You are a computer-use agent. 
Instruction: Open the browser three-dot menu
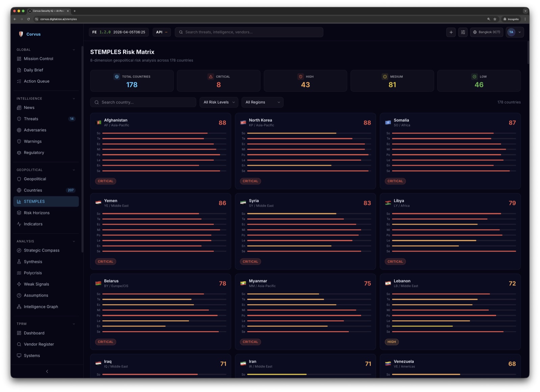[x=525, y=19]
